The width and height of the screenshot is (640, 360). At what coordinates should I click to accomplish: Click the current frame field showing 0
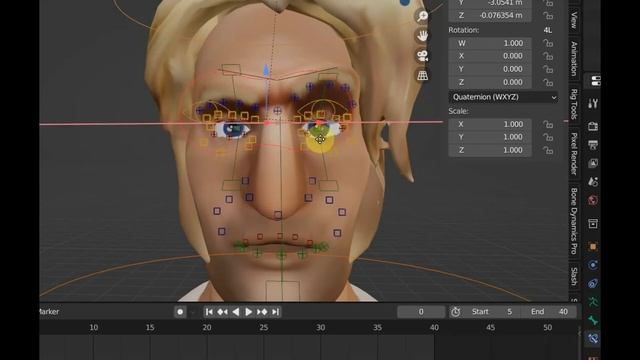pyautogui.click(x=421, y=312)
